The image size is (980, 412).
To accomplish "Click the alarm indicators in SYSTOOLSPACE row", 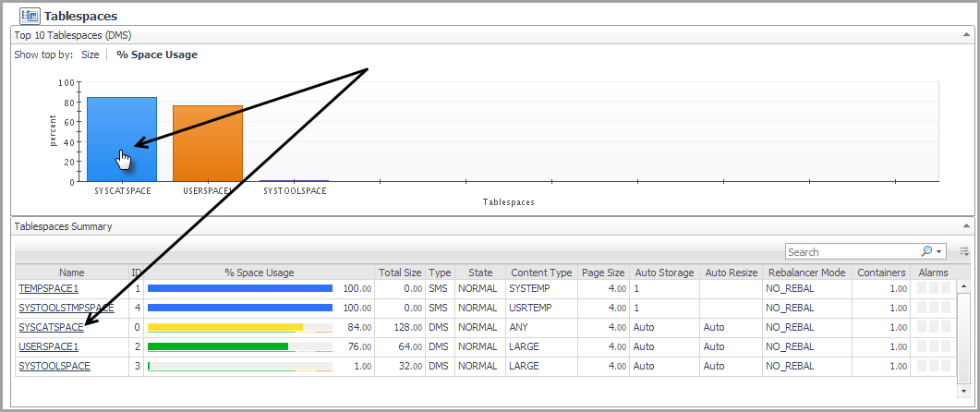I will [x=933, y=367].
